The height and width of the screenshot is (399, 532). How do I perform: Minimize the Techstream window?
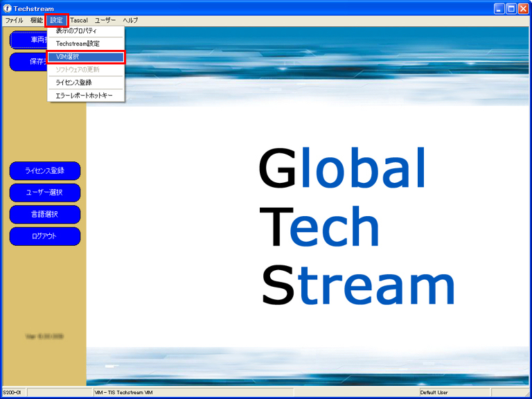499,8
